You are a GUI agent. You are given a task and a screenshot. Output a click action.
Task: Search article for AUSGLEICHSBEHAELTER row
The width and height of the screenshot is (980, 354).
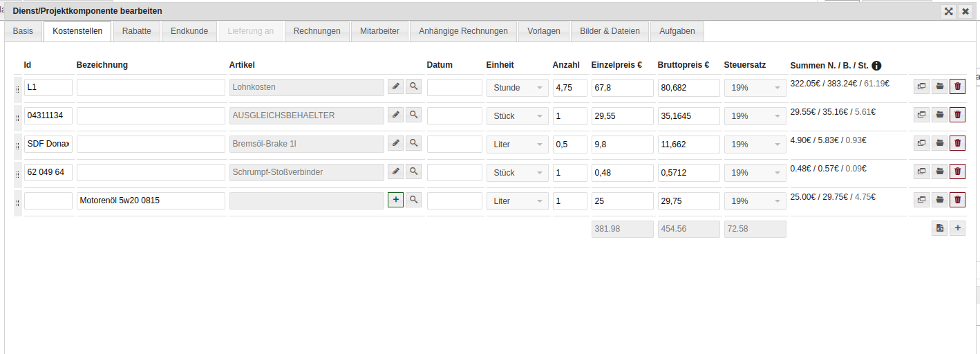tap(413, 115)
